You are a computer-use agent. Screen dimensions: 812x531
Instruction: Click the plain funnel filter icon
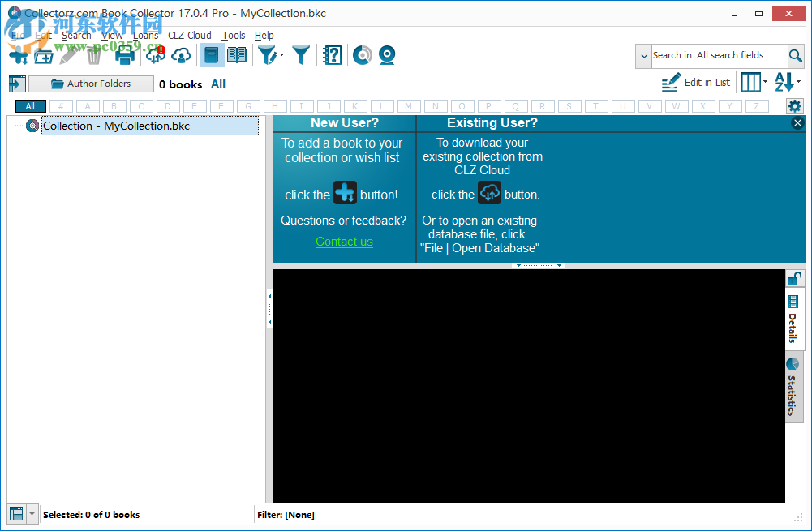coord(301,55)
